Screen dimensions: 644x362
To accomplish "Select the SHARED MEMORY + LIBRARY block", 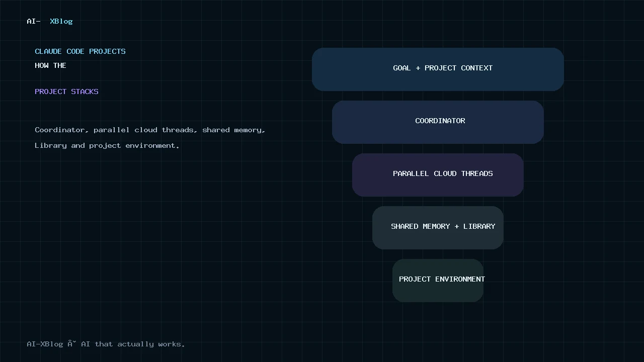I will tap(438, 228).
